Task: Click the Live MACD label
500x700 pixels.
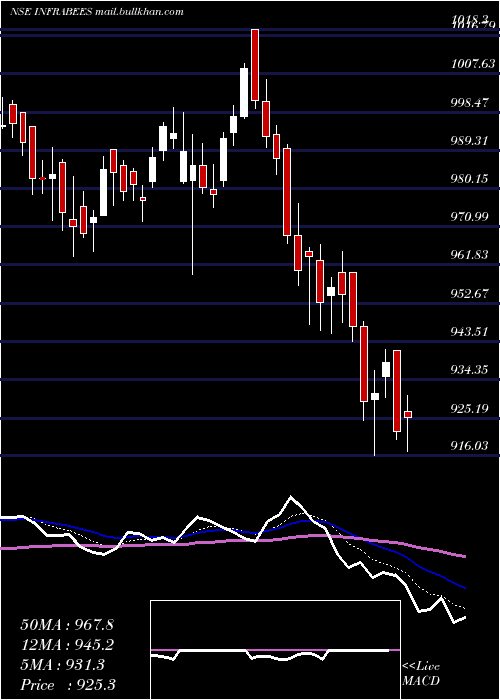Action: point(421,674)
